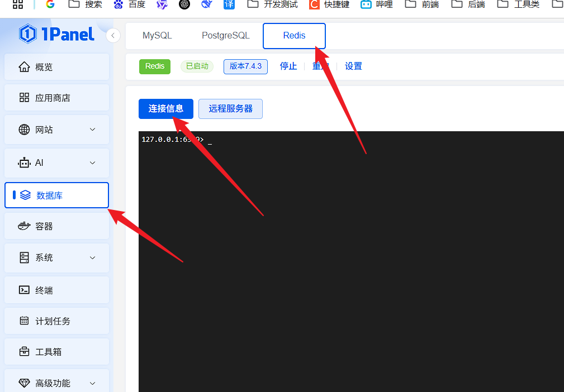Open the 概览 overview home icon
The height and width of the screenshot is (392, 564).
coord(24,67)
